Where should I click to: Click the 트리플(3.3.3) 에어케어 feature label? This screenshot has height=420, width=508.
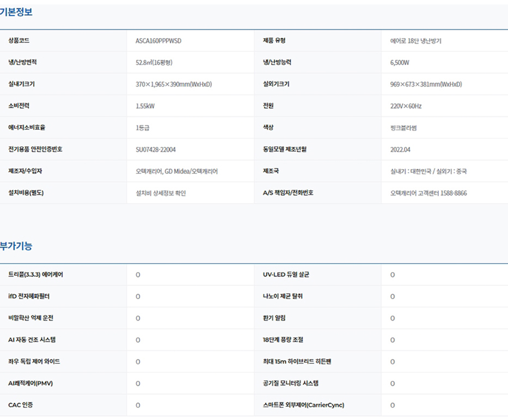click(x=36, y=275)
